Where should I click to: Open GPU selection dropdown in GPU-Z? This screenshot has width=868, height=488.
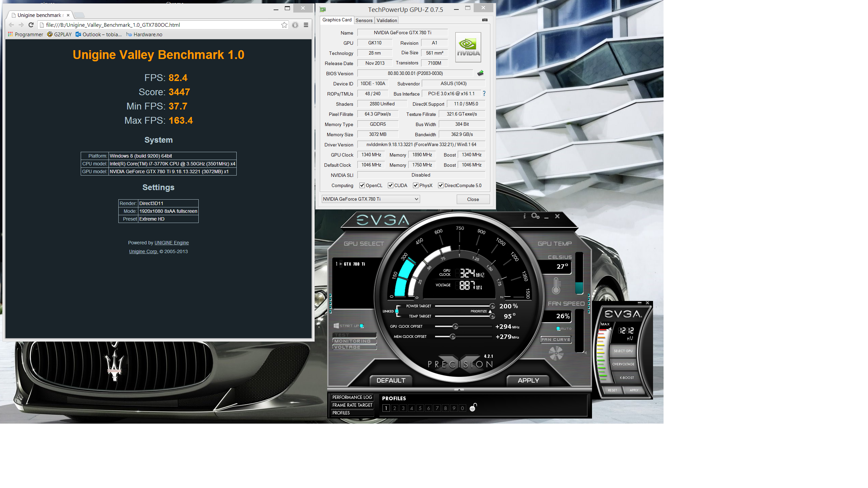pos(371,199)
